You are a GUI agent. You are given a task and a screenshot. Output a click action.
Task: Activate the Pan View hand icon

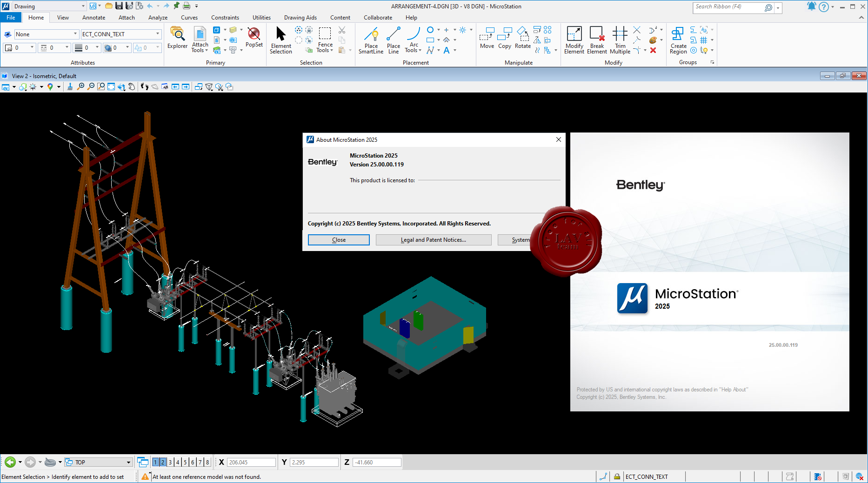pyautogui.click(x=132, y=87)
